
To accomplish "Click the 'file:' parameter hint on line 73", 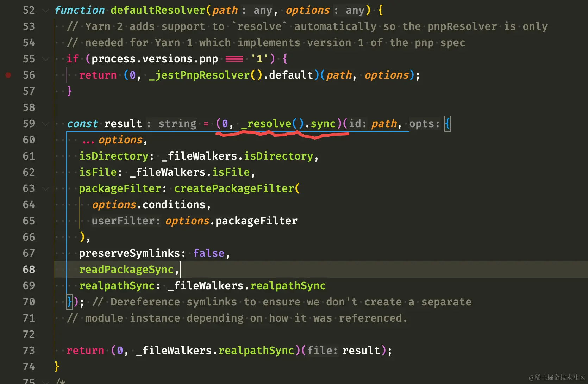I will click(322, 351).
